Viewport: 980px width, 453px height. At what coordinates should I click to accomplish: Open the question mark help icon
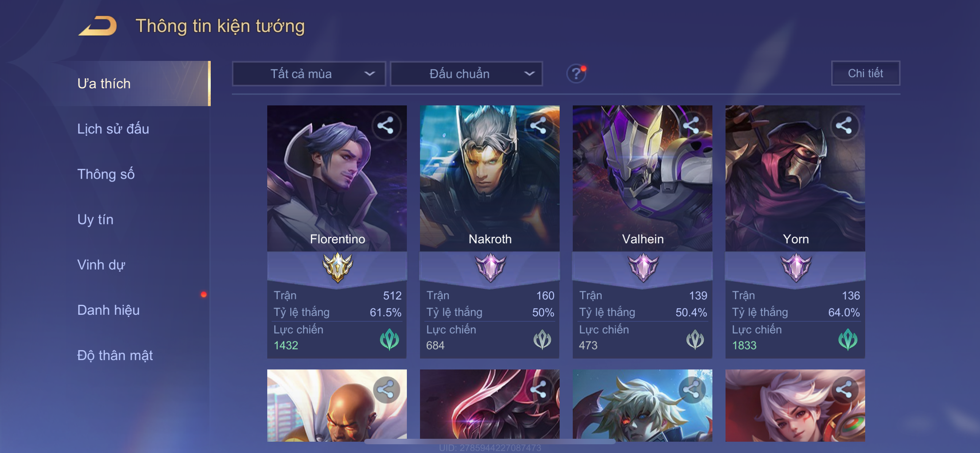pos(576,73)
